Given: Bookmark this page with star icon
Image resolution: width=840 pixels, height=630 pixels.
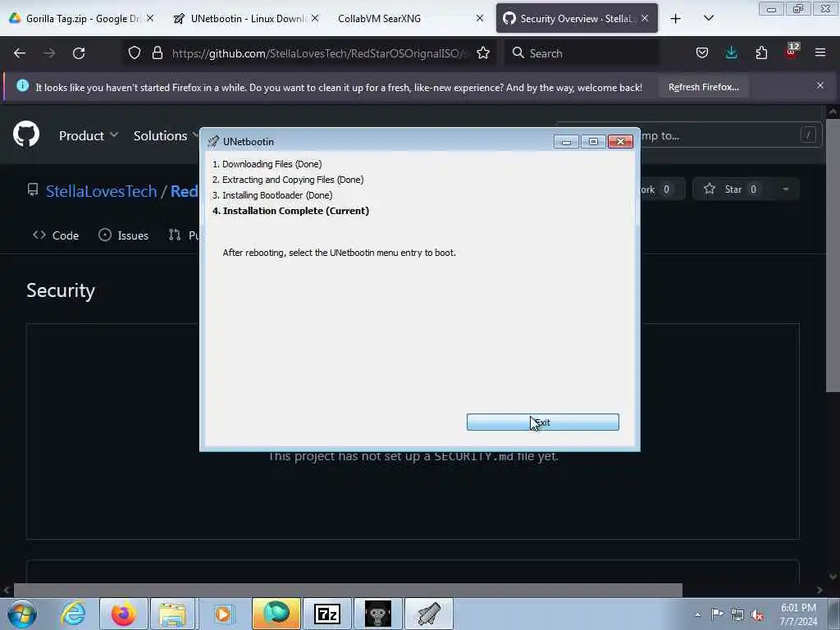Looking at the screenshot, I should pos(483,53).
